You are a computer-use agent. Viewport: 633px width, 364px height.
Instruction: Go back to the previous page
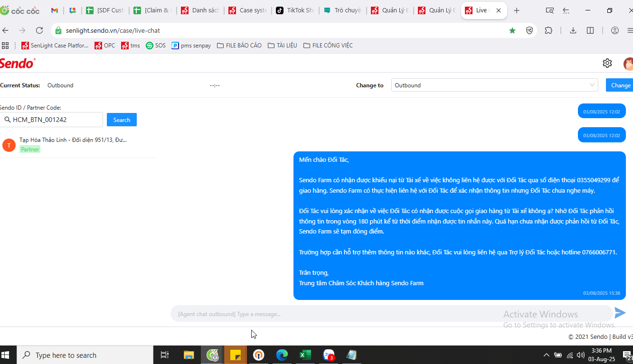tap(6, 30)
